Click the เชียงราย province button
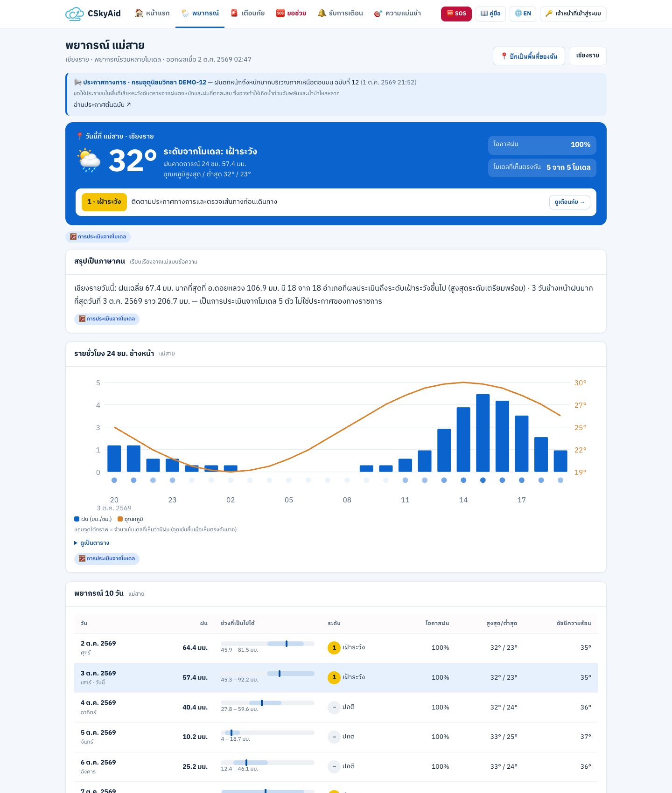The height and width of the screenshot is (793, 672). point(588,56)
